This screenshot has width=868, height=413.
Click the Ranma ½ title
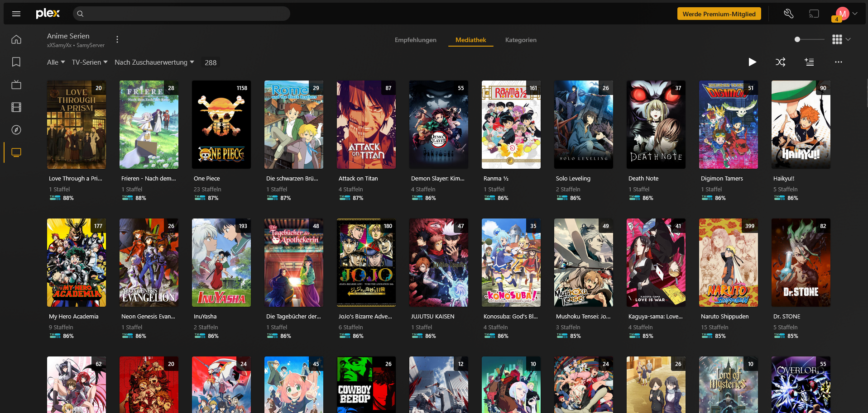coord(496,179)
